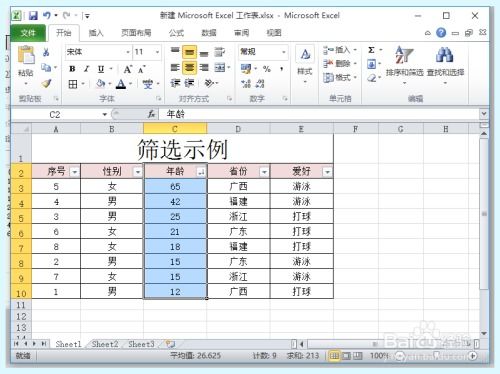Increase font size with large A icon

128,69
